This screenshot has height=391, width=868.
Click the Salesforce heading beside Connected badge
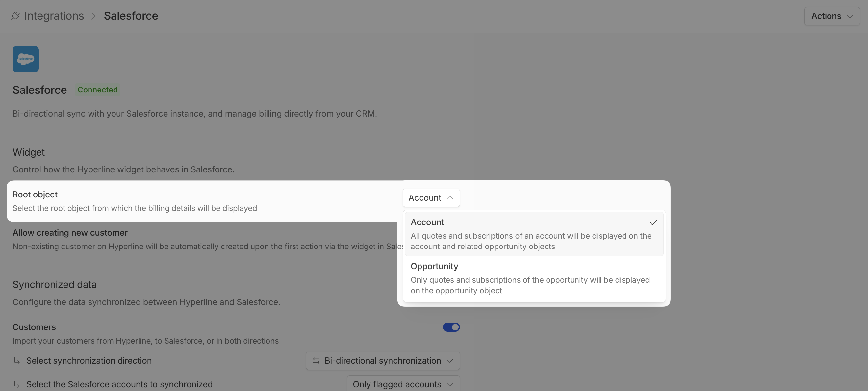pyautogui.click(x=40, y=90)
